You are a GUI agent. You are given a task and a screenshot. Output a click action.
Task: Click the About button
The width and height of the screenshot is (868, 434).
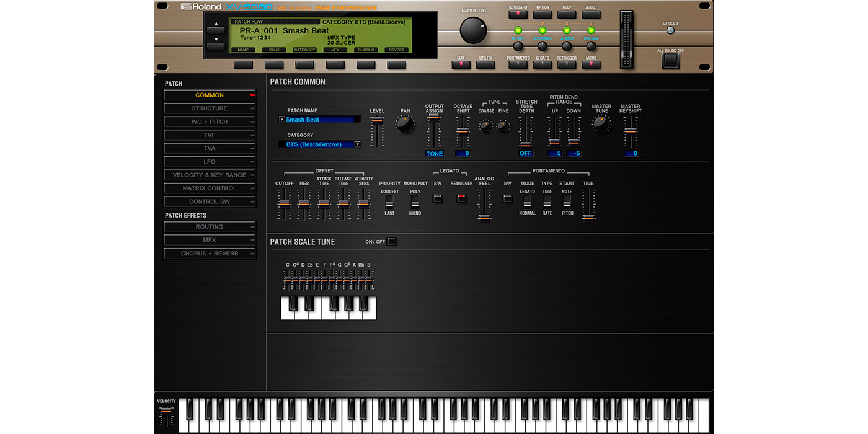click(591, 14)
